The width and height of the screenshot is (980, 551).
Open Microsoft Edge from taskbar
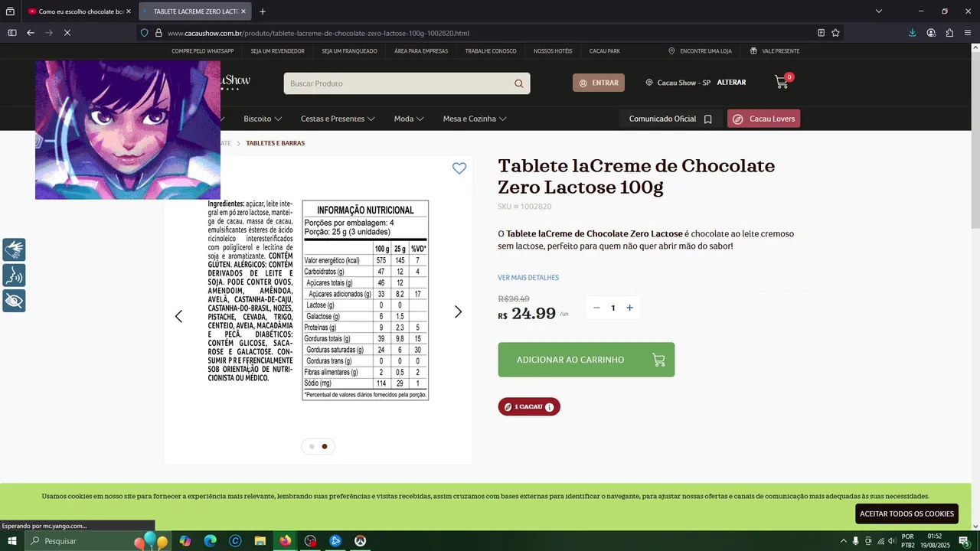tap(210, 541)
